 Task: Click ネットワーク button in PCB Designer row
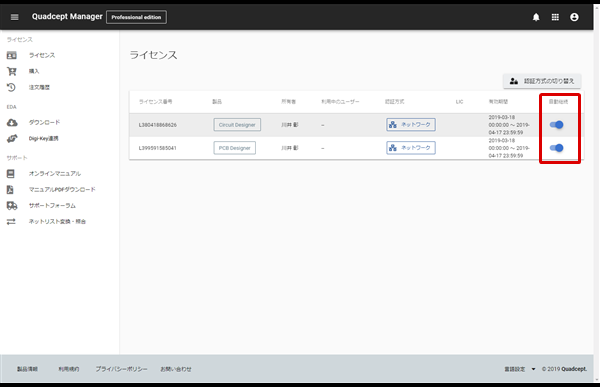[x=411, y=148]
